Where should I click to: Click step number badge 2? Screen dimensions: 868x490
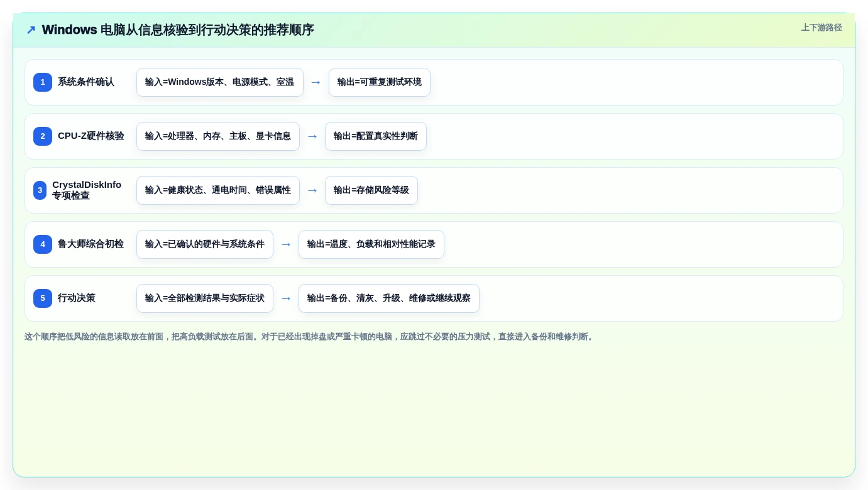click(x=43, y=136)
